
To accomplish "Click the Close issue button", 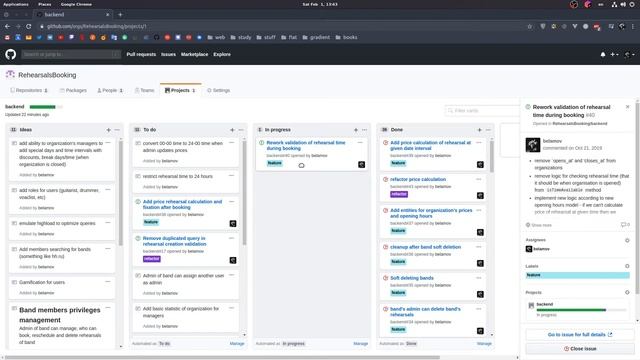I will 580,349.
